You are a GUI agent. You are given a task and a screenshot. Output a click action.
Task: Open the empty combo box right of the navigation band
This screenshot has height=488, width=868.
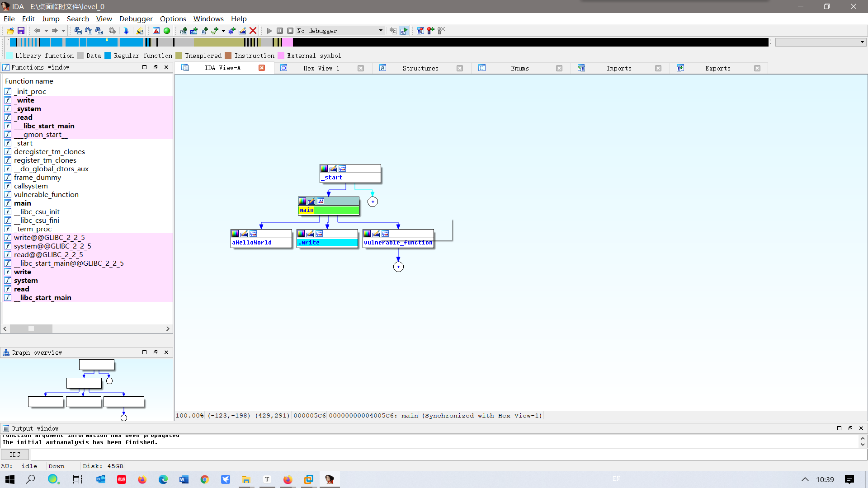click(862, 42)
